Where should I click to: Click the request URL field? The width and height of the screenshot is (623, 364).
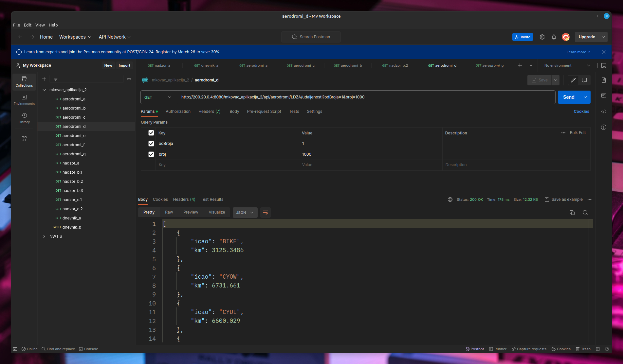(366, 97)
